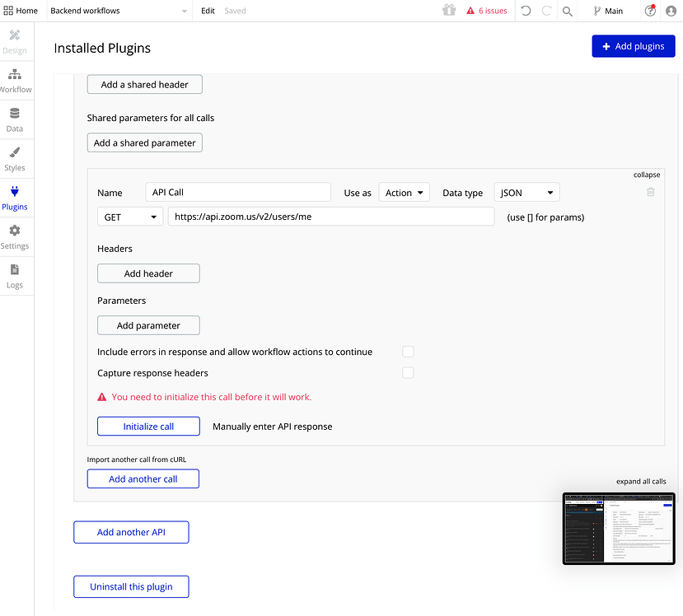Image resolution: width=683 pixels, height=616 pixels.
Task: Initialize the API call
Action: point(148,426)
